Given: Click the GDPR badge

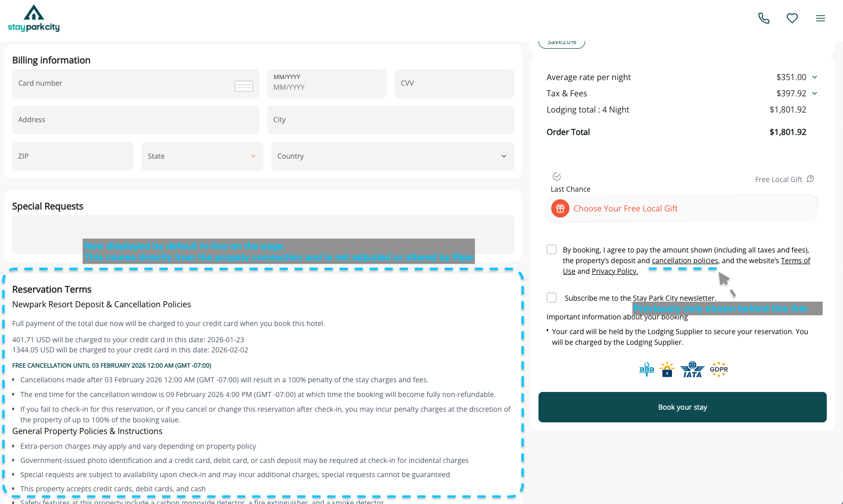Looking at the screenshot, I should [x=719, y=370].
